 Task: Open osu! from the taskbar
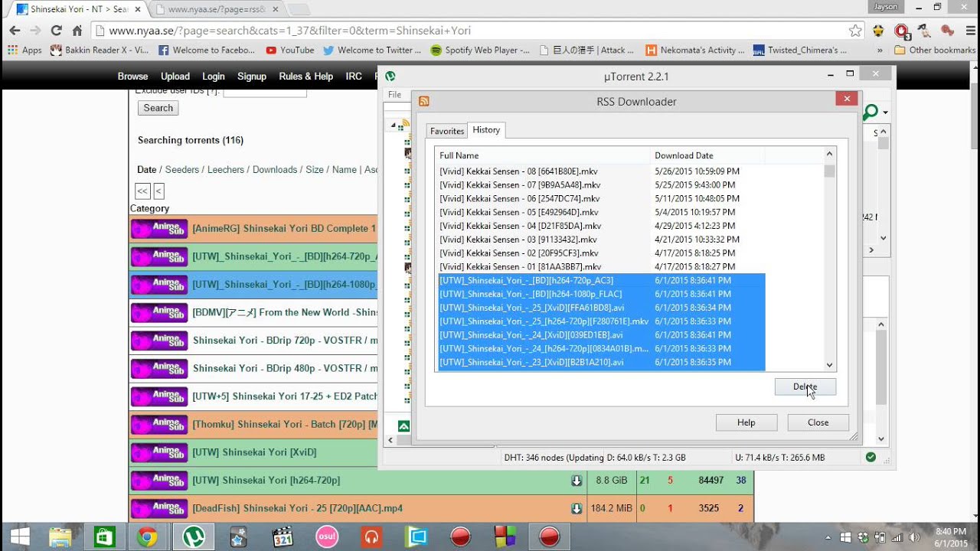(327, 537)
